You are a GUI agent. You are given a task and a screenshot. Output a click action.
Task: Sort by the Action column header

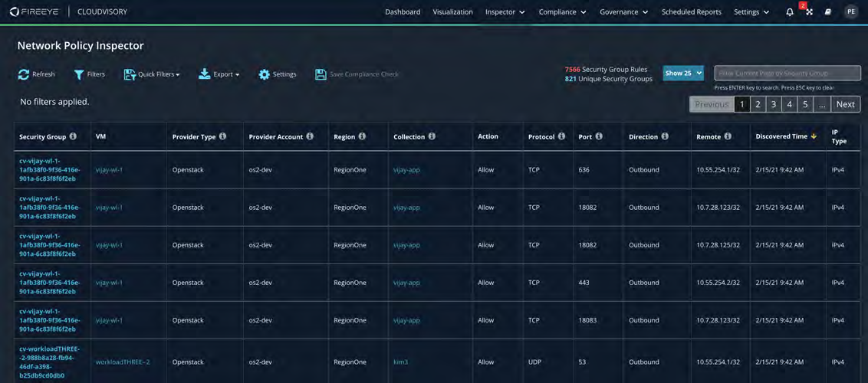point(488,136)
